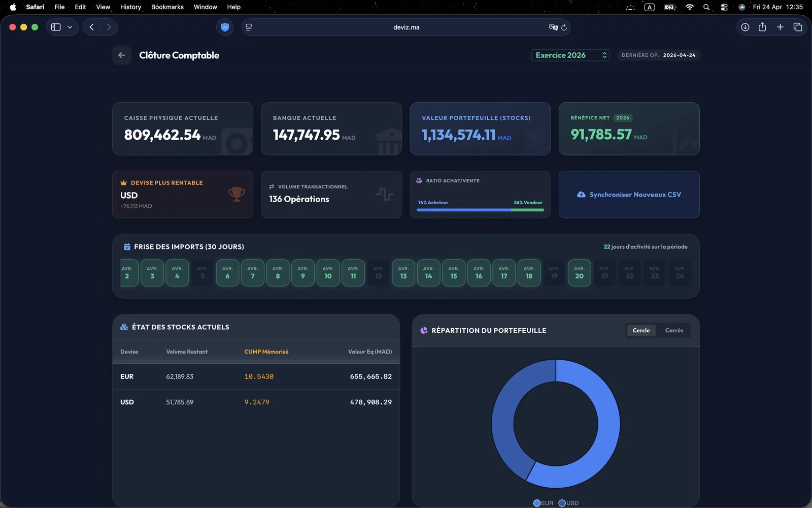Click the pie chart icon by Répartition du Portefeuille
This screenshot has height=508, width=812.
pos(424,330)
